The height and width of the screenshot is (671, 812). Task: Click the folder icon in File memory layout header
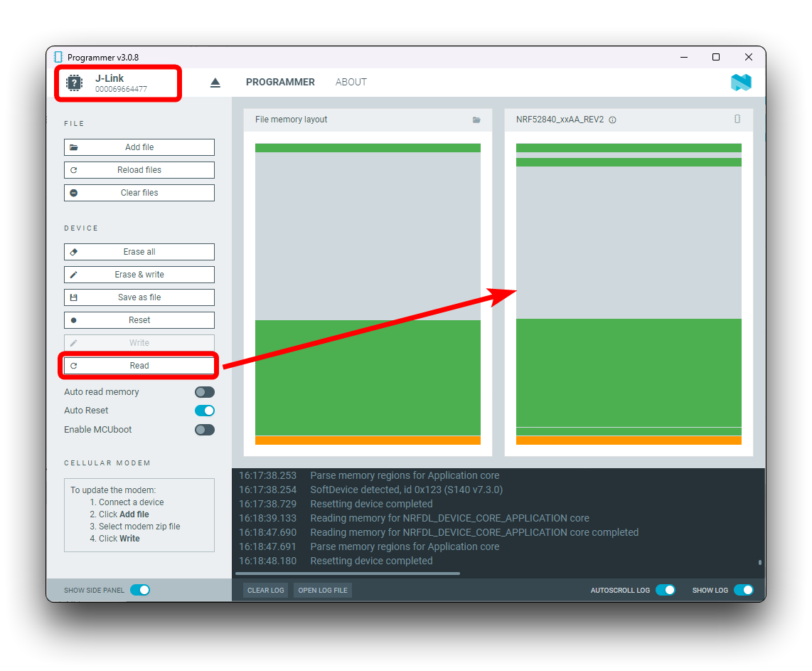476,120
